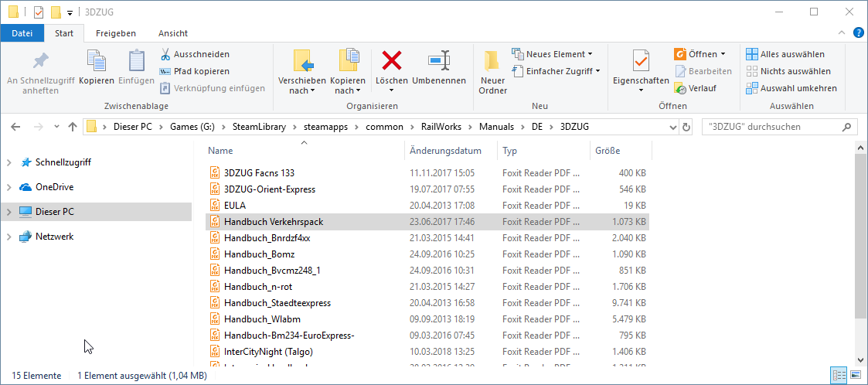Image resolution: width=868 pixels, height=385 pixels.
Task: Click the title bar Eigenschaften checkmark icon
Action: [38, 12]
